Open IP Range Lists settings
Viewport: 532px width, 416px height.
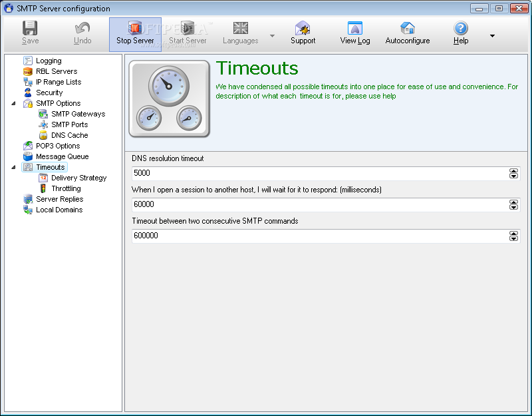[x=59, y=82]
